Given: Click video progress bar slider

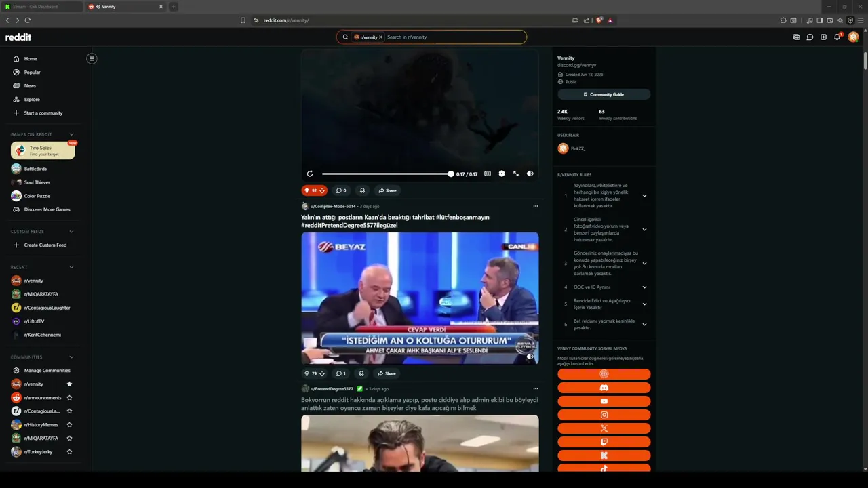Looking at the screenshot, I should tap(387, 174).
